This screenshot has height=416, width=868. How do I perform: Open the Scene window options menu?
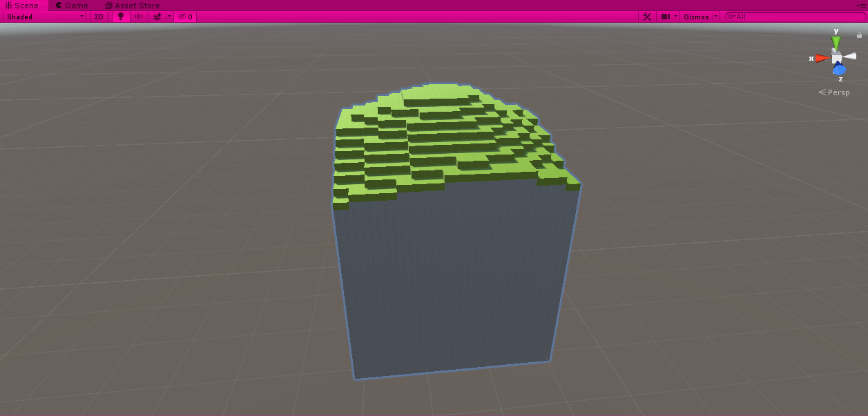(x=862, y=6)
